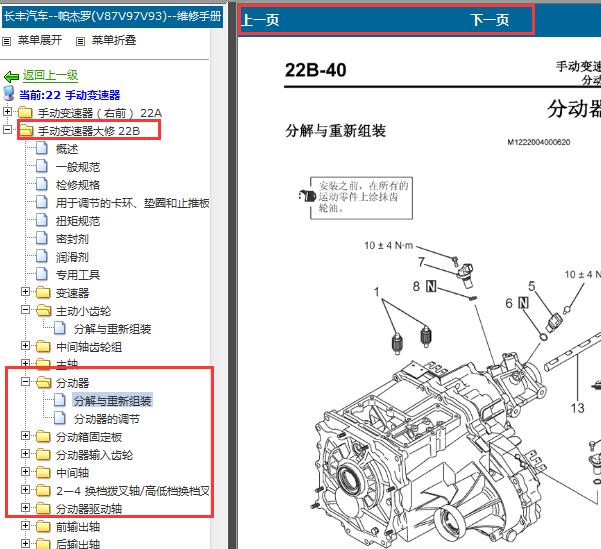
Task: Click the green back arrow icon
Action: pos(11,77)
